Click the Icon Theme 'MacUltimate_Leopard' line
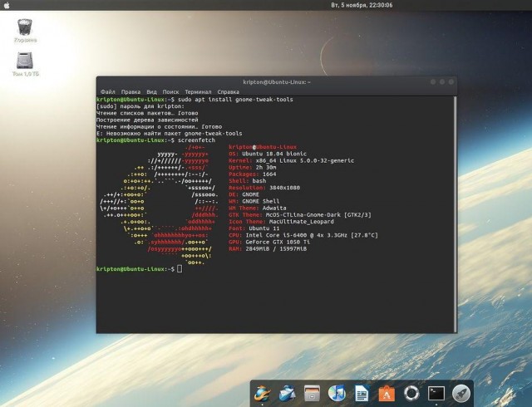532x407 pixels. [x=281, y=222]
